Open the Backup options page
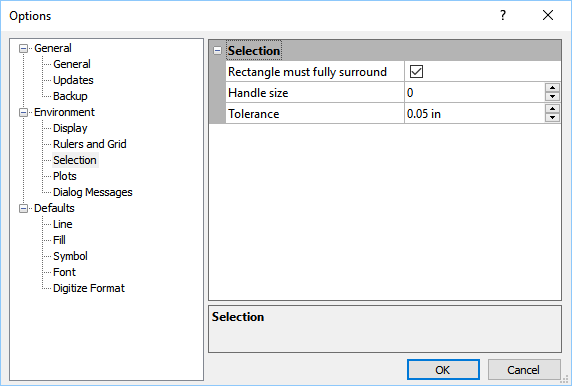Image resolution: width=572 pixels, height=386 pixels. coord(70,96)
